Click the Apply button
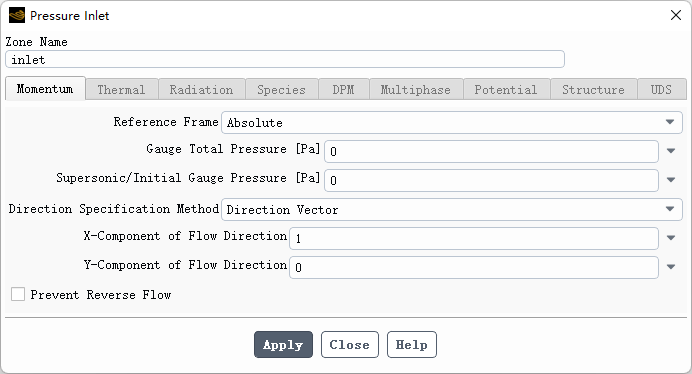The width and height of the screenshot is (692, 374). click(283, 344)
